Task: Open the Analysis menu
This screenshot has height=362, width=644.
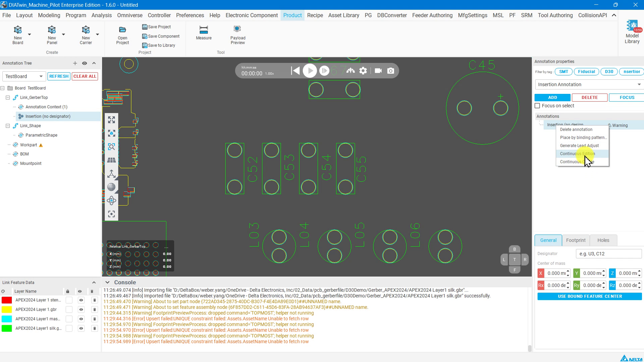Action: click(x=102, y=15)
